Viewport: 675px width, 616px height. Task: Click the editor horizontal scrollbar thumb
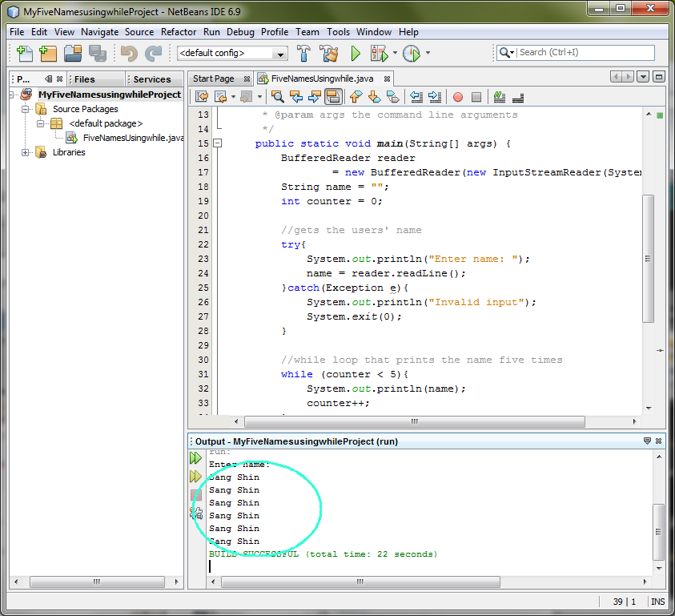(x=415, y=421)
